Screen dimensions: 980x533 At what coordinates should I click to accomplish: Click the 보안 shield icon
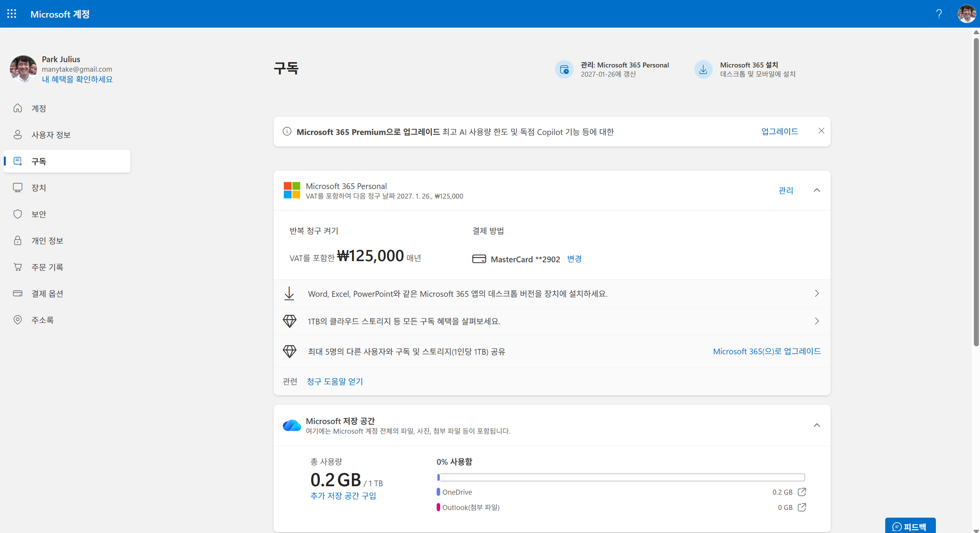coord(18,214)
